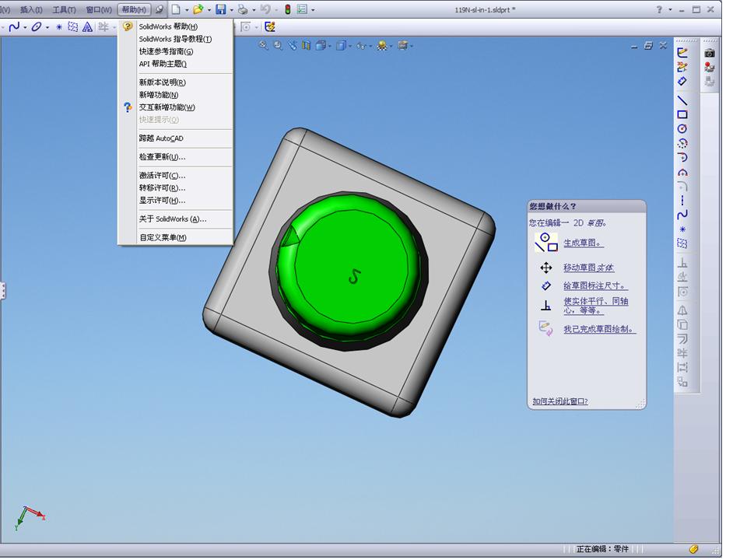Click the Print icon
Screen dimensions: 747x560
243,9
